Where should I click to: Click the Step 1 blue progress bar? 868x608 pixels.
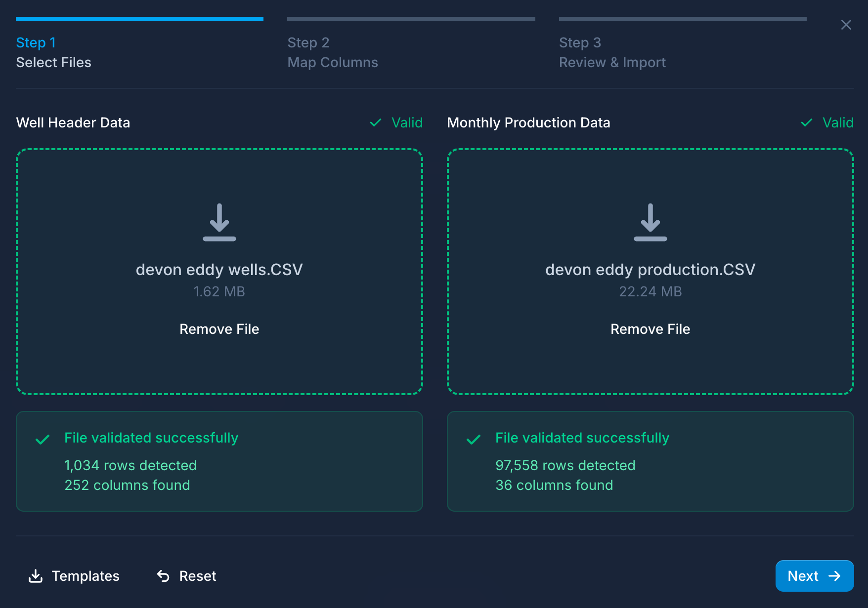pyautogui.click(x=139, y=19)
